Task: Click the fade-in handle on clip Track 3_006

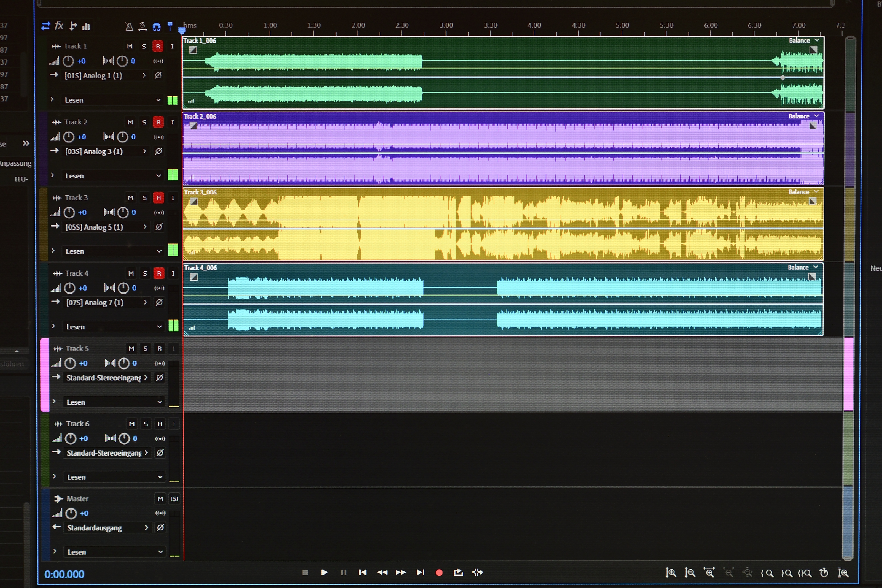Action: (x=194, y=201)
